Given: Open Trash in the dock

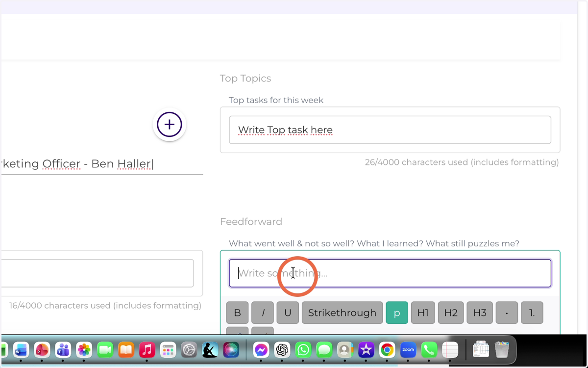Looking at the screenshot, I should [502, 349].
